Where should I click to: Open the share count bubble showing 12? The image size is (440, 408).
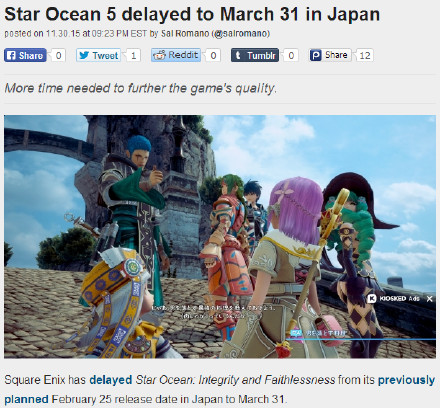365,55
